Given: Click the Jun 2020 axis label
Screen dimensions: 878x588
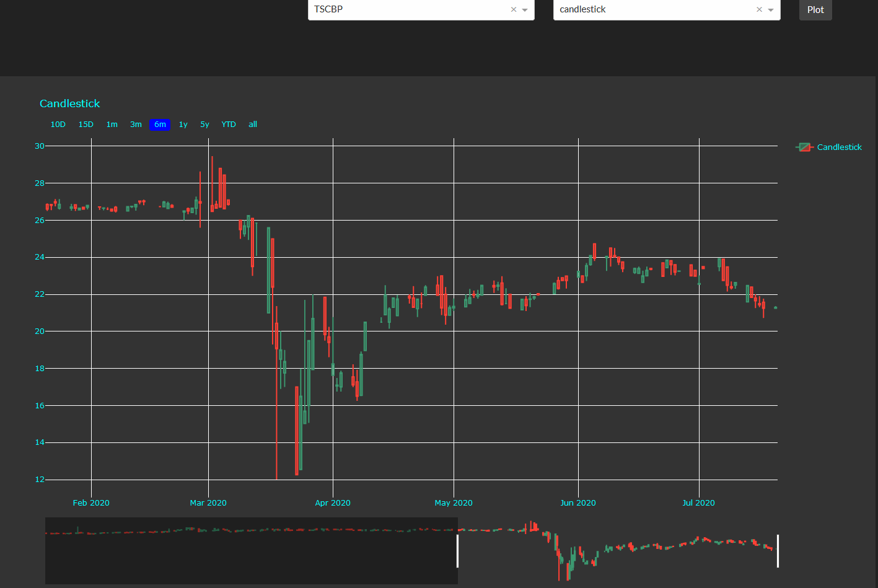Looking at the screenshot, I should pos(578,503).
